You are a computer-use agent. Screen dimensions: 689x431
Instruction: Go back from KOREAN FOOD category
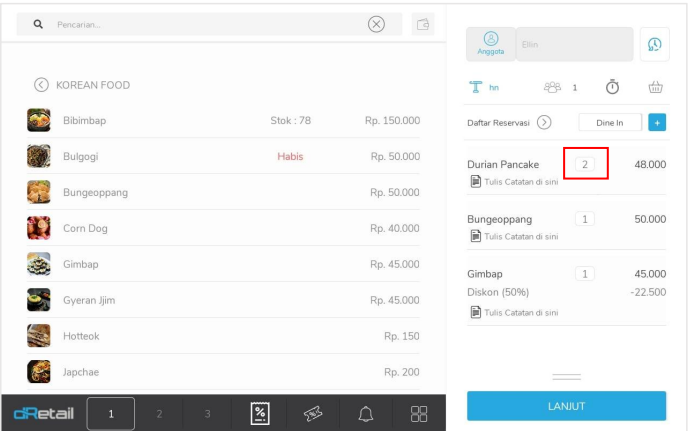[x=41, y=85]
